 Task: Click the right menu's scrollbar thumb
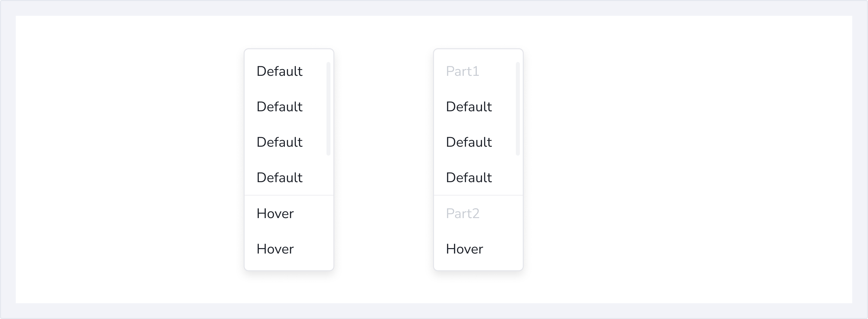tap(518, 109)
